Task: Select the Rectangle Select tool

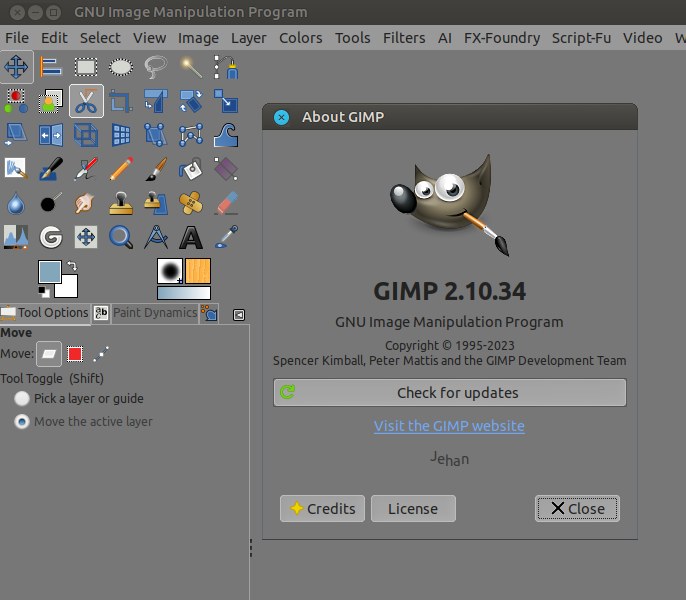Action: 86,67
